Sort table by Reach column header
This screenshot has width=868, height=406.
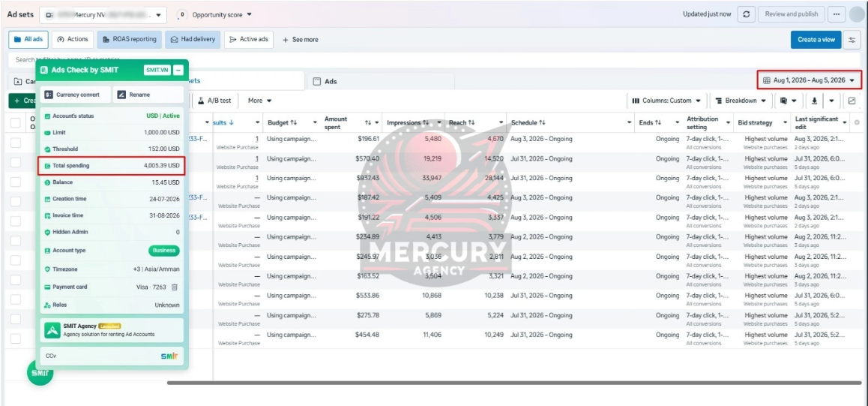(461, 122)
